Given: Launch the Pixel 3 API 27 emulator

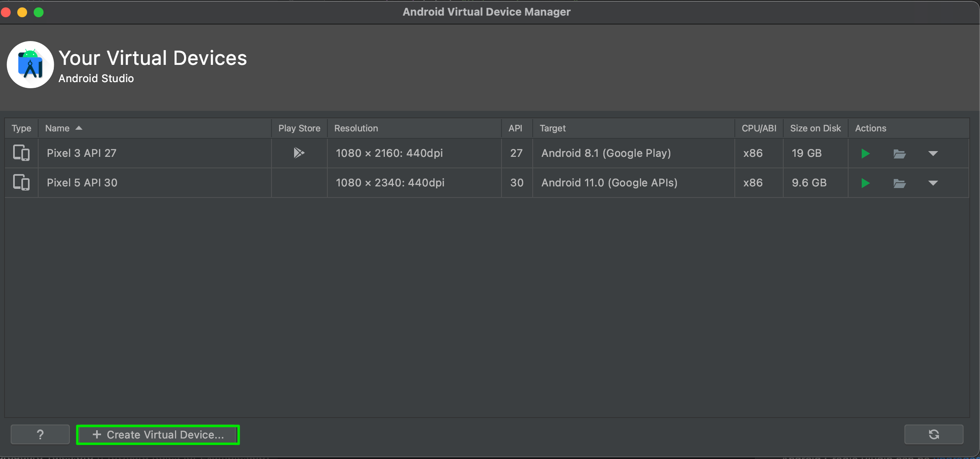Looking at the screenshot, I should (x=866, y=153).
